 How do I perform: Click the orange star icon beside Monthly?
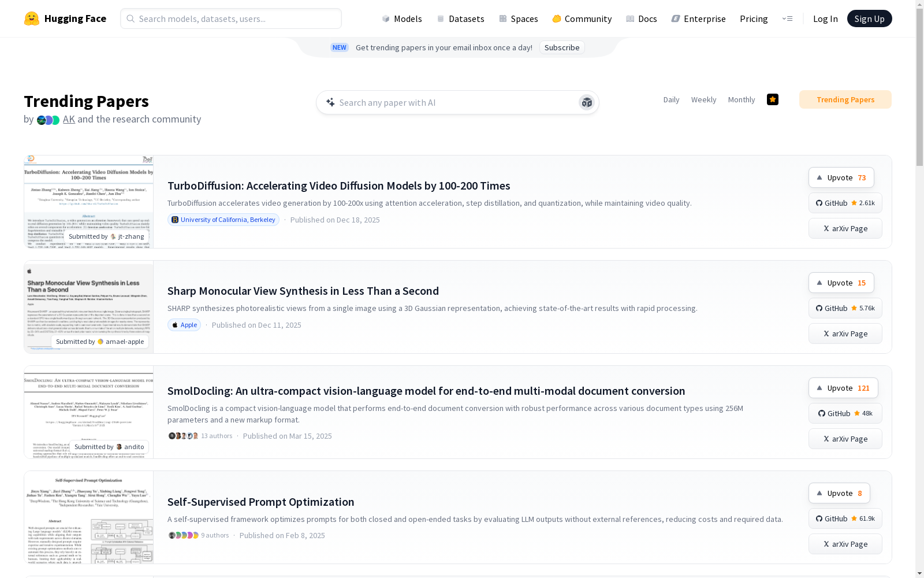click(x=773, y=99)
